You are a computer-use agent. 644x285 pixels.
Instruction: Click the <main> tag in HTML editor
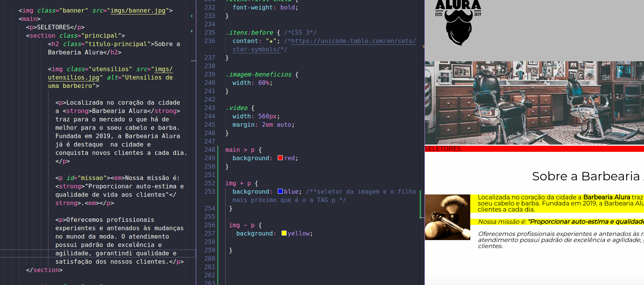click(x=29, y=19)
